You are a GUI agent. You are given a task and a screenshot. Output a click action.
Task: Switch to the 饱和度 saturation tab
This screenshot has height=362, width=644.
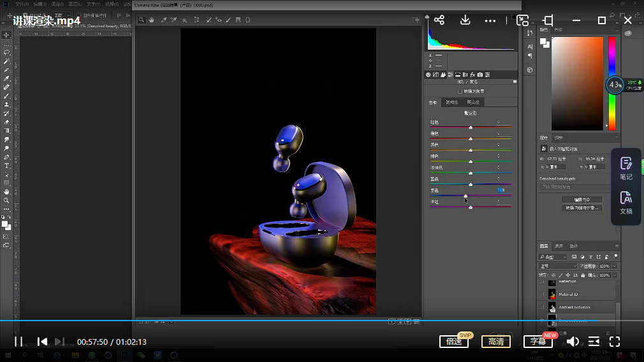click(452, 102)
